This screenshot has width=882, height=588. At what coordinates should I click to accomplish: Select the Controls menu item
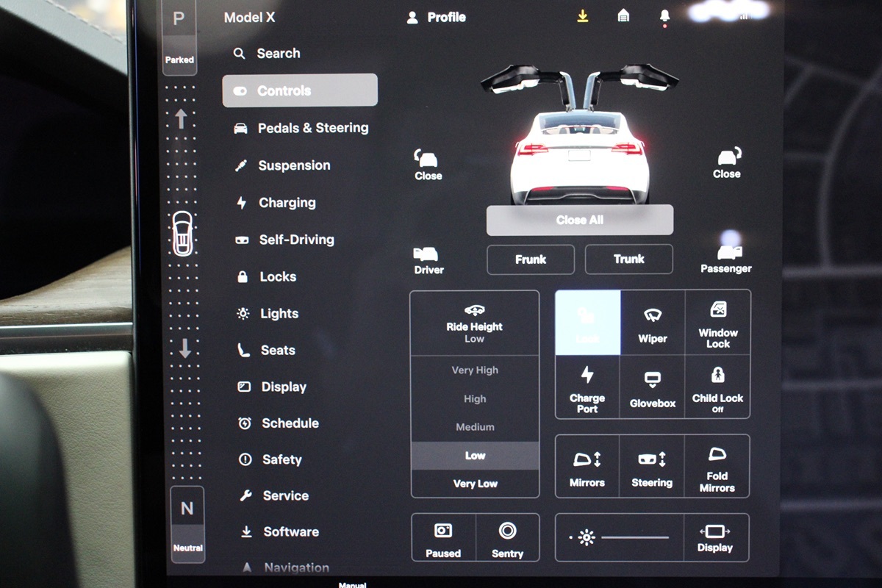pyautogui.click(x=300, y=90)
